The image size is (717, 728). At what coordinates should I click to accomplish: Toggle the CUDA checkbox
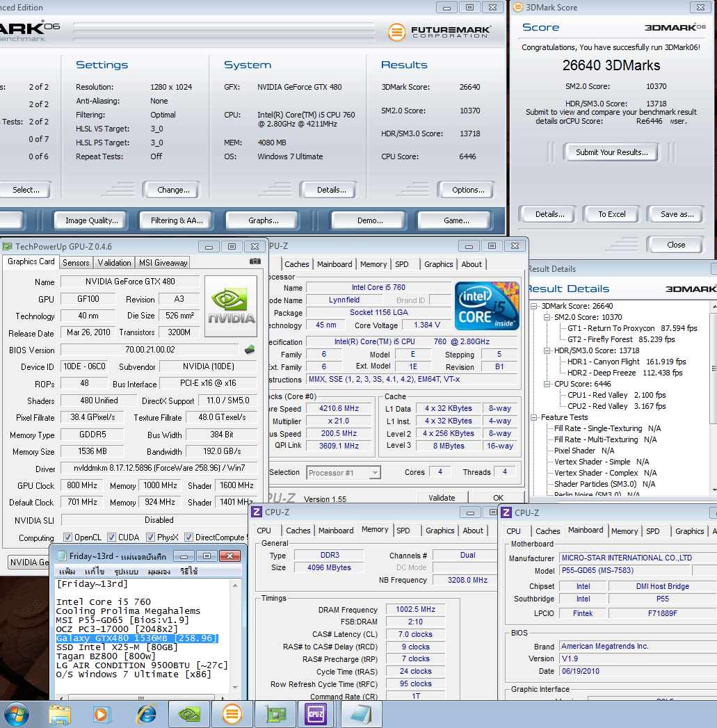pos(112,537)
